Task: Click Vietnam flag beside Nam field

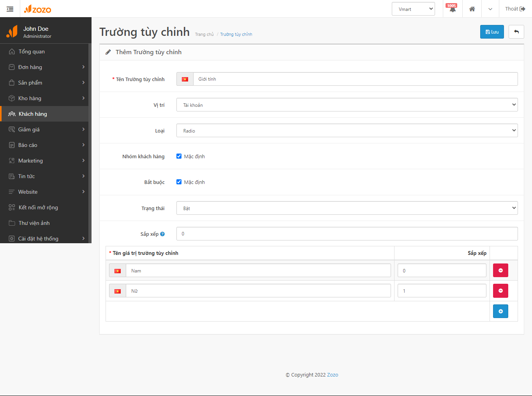Action: 118,270
